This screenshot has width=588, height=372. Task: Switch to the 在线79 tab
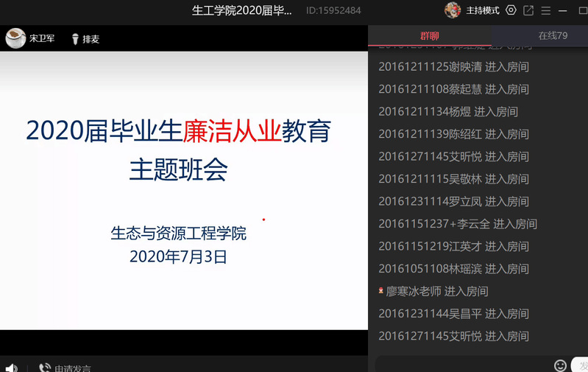point(553,35)
